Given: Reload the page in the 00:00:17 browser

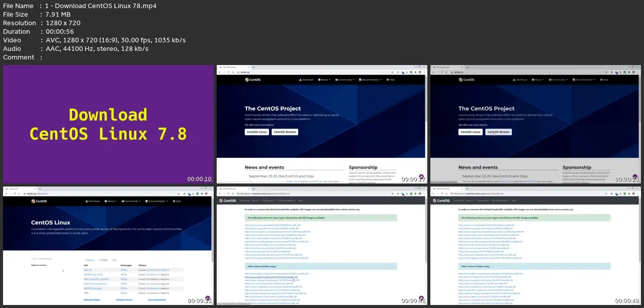Looking at the screenshot, I should [228, 72].
